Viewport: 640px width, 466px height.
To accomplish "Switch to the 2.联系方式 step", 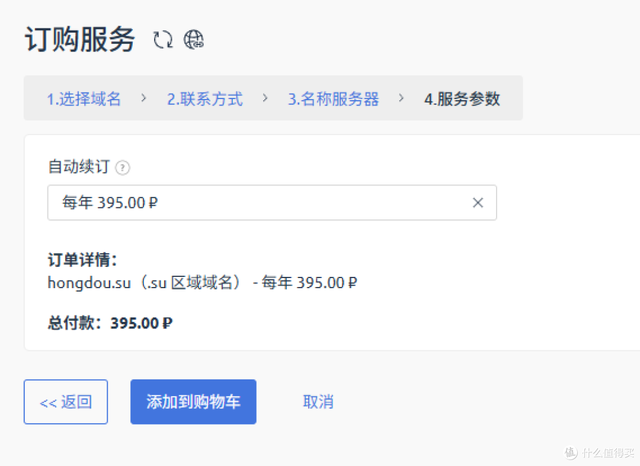I will tap(204, 99).
